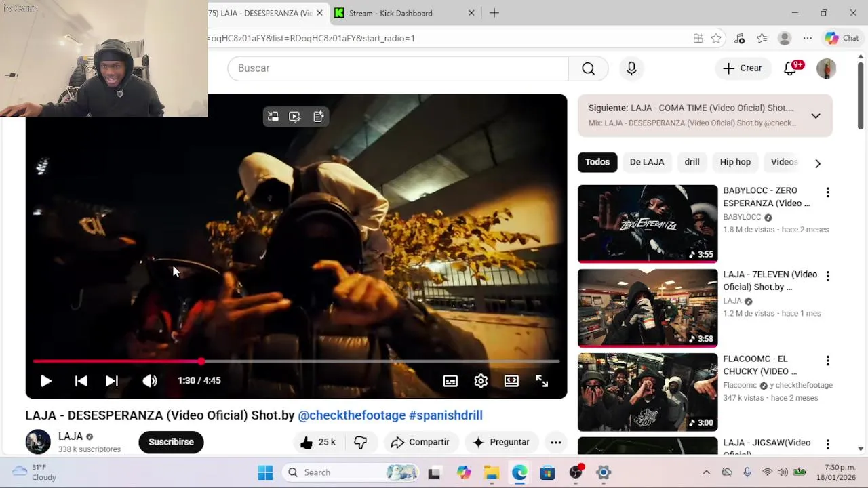Focus the Buscar search field
The image size is (868, 488).
click(398, 68)
